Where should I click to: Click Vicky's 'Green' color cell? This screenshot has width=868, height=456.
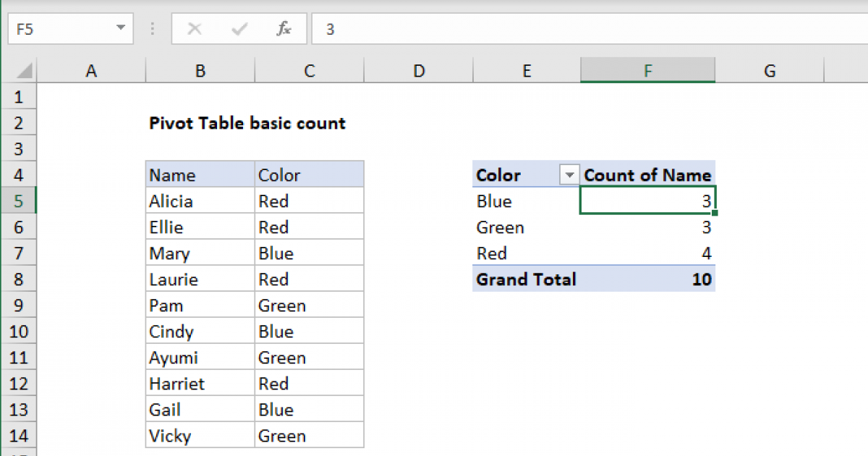310,436
